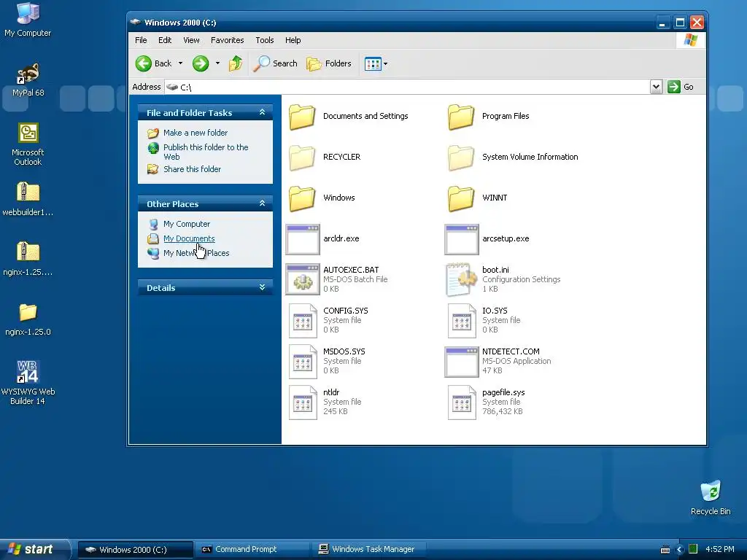Click inside the Address field
This screenshot has width=747, height=560.
point(407,87)
